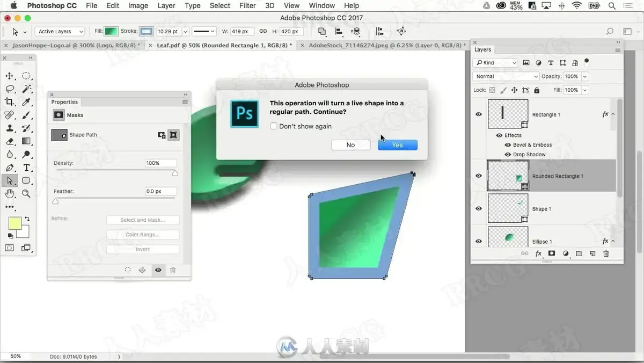Viewport: 644px width, 363px height.
Task: Click the foreground color swatch
Action: tap(14, 223)
